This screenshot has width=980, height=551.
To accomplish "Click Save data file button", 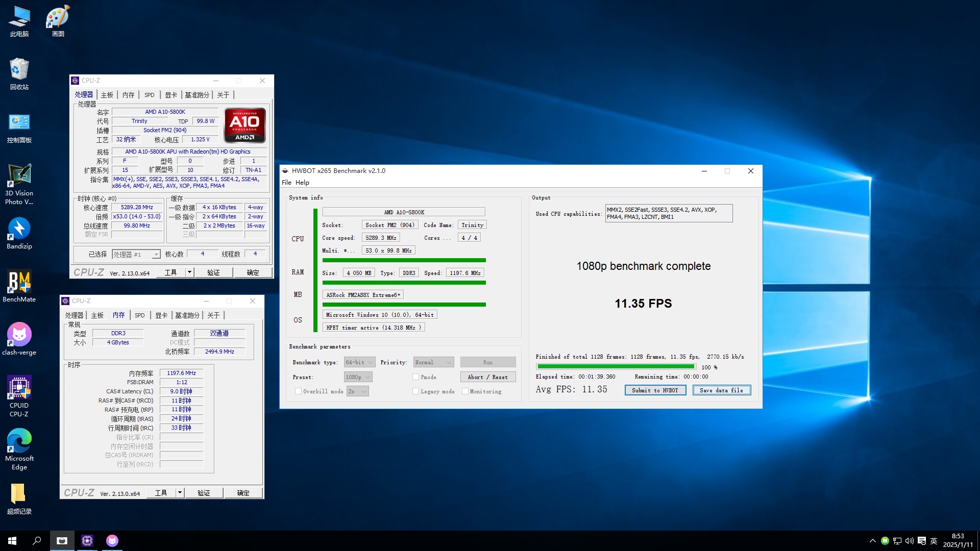I will pos(721,390).
